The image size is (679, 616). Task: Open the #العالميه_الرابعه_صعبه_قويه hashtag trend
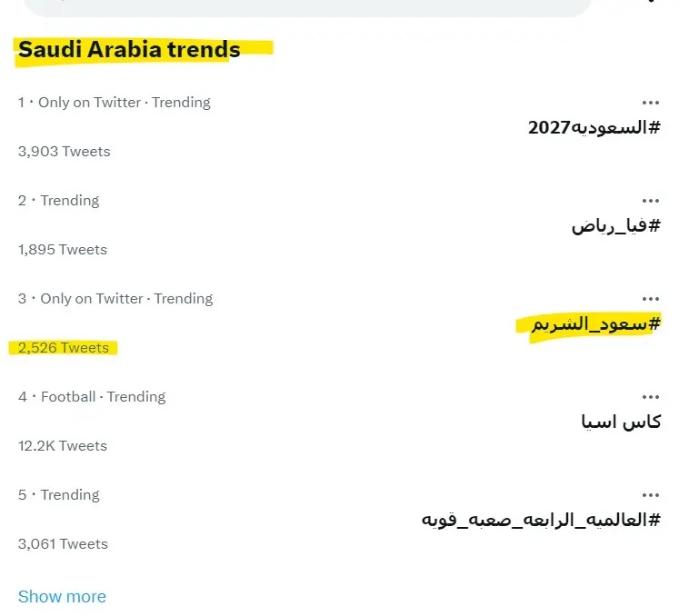[x=540, y=520]
